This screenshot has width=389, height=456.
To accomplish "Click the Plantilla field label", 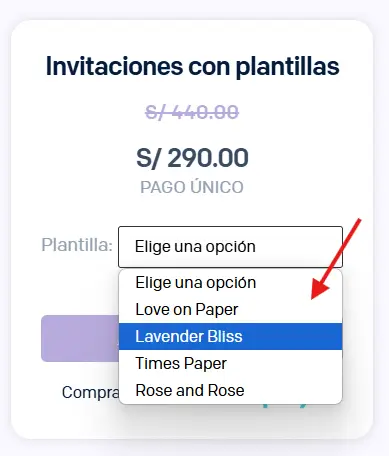I will 77,245.
